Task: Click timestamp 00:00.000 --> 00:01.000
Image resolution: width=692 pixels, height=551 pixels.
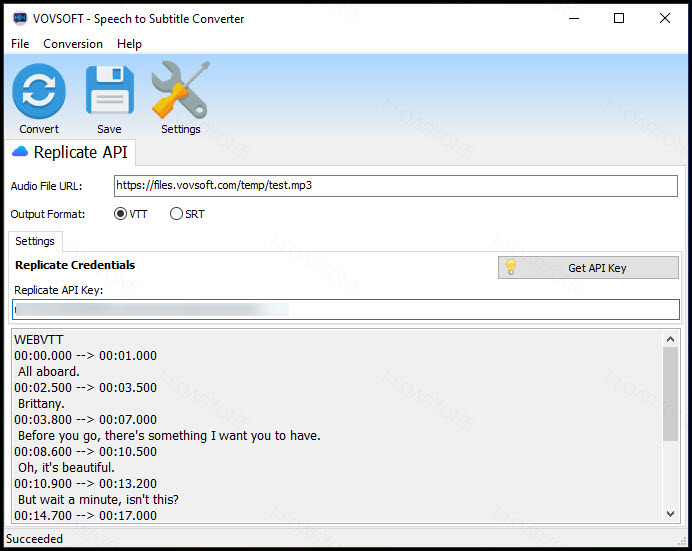Action: click(x=85, y=356)
